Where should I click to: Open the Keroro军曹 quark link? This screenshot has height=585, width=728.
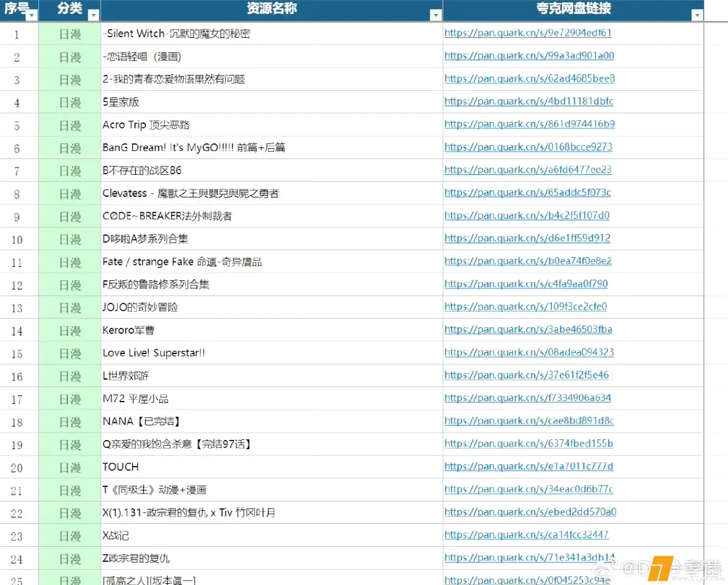tap(528, 330)
